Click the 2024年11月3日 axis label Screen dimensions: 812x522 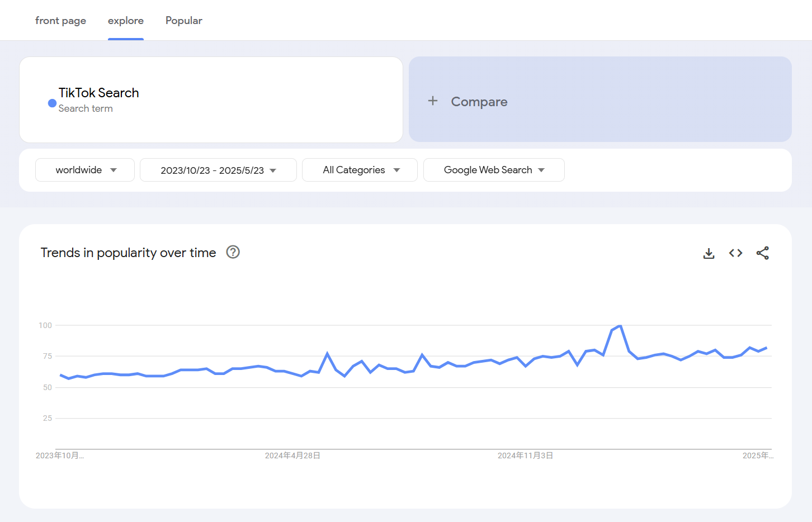525,455
